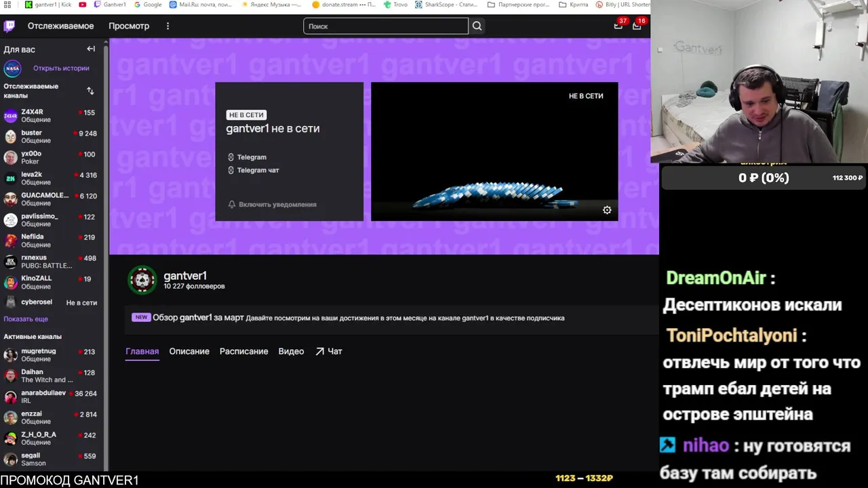The image size is (868, 488).
Task: Open yx00o Poker channel
Action: pyautogui.click(x=51, y=157)
